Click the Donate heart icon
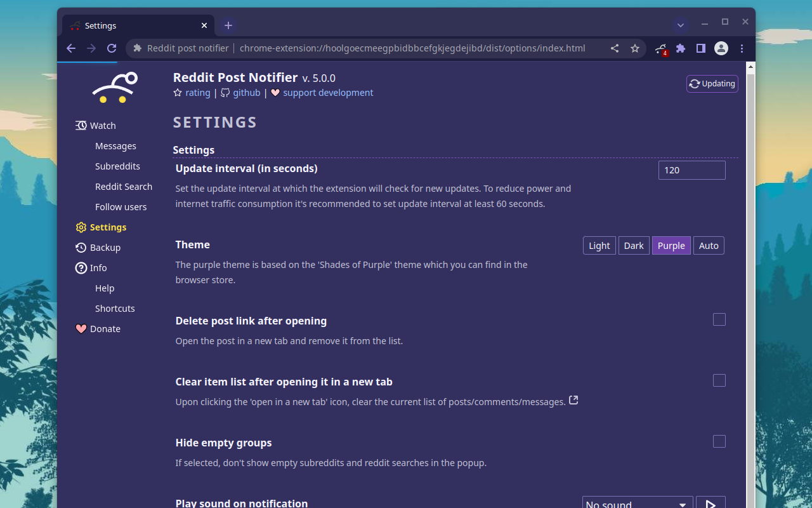 81,329
